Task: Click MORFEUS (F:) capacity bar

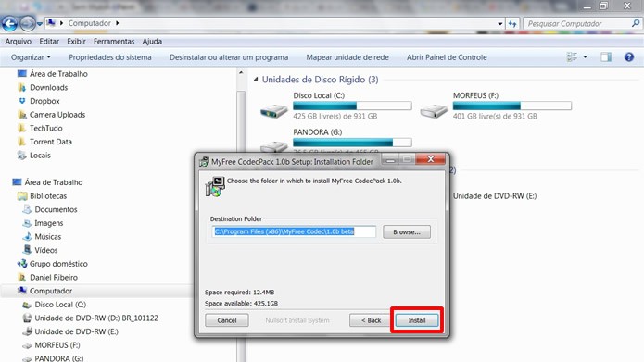Action: pos(512,106)
